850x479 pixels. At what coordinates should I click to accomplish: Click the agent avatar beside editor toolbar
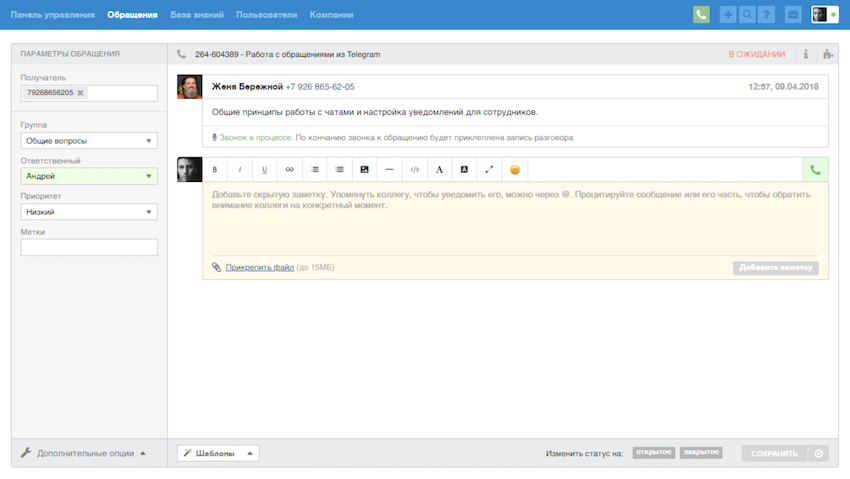[x=189, y=170]
